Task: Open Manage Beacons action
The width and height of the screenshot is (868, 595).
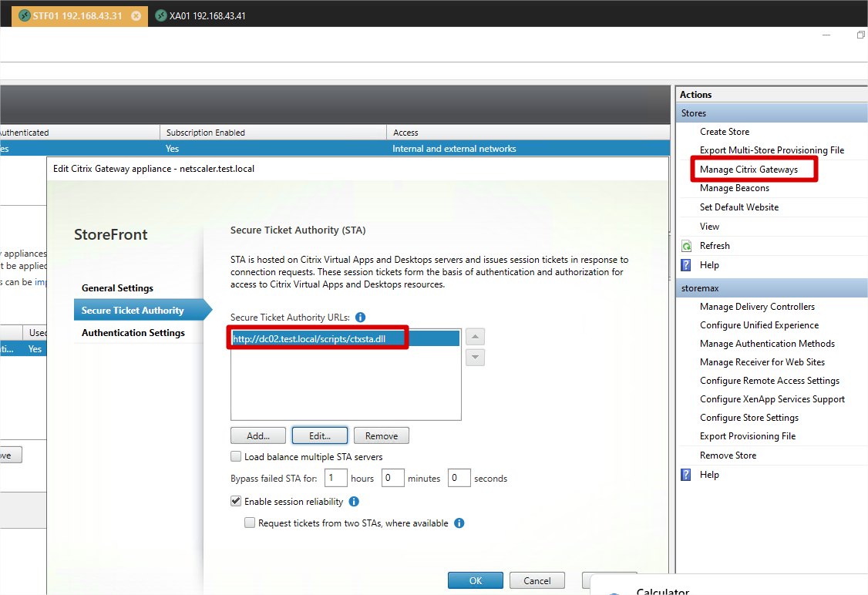Action: pos(734,188)
